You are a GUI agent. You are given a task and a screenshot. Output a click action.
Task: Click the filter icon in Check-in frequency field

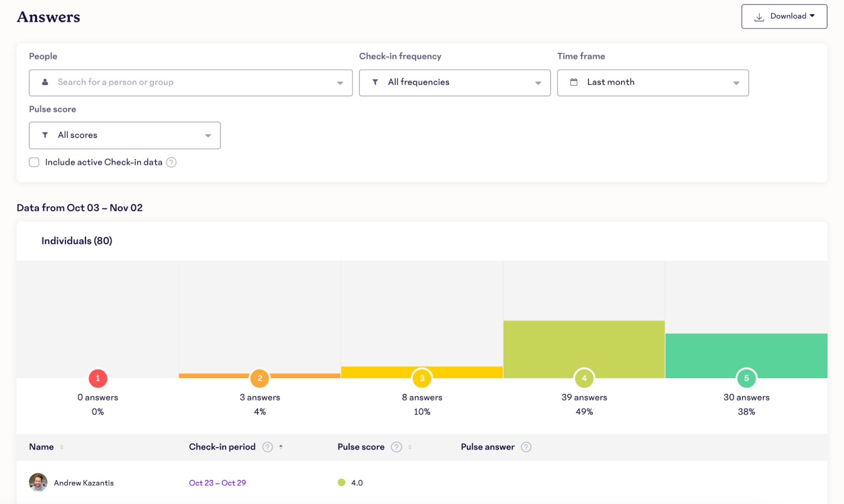(x=375, y=82)
